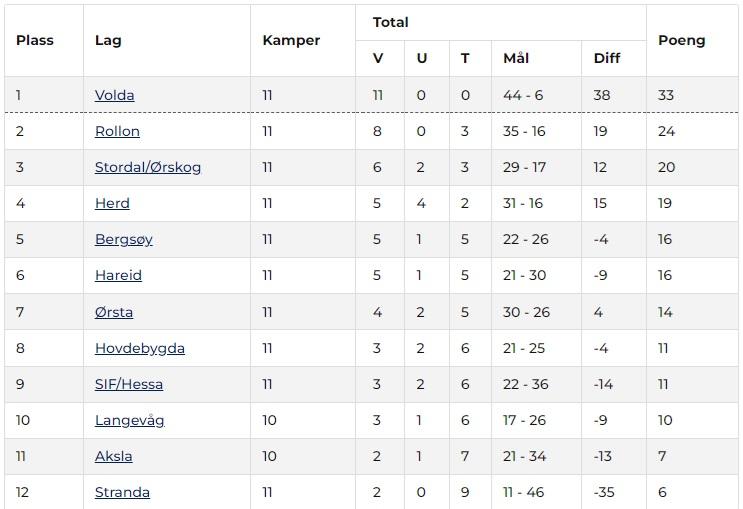Select the Hovdebygda team link
The image size is (743, 509).
pos(139,348)
